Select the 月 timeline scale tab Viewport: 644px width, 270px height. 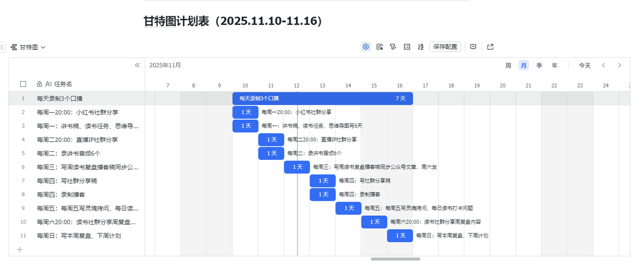pyautogui.click(x=524, y=65)
